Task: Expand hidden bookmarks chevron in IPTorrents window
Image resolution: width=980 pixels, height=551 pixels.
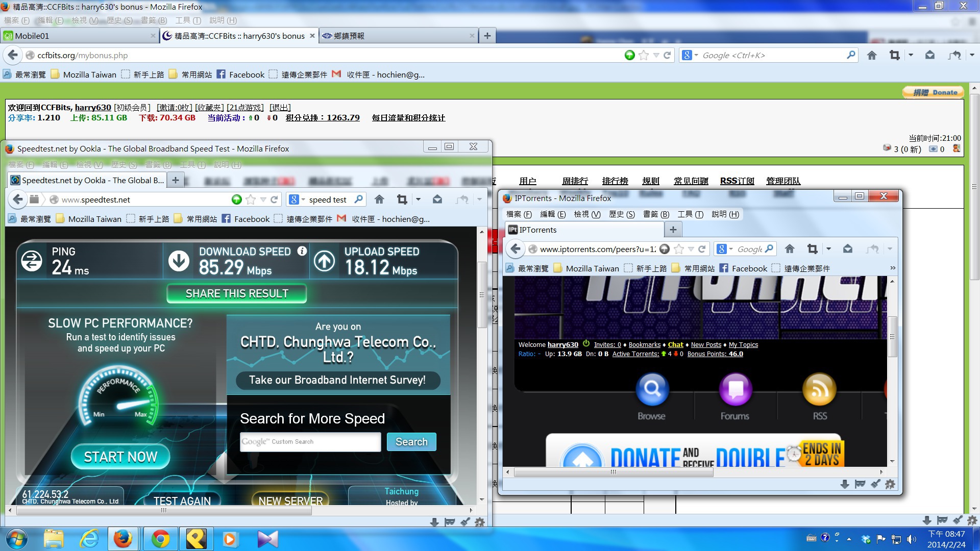Action: 892,268
